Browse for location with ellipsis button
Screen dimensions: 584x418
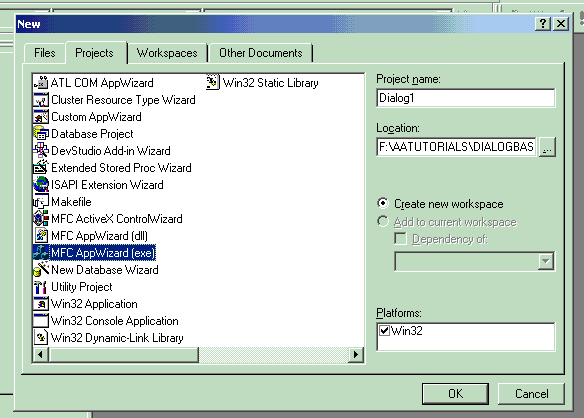[547, 147]
